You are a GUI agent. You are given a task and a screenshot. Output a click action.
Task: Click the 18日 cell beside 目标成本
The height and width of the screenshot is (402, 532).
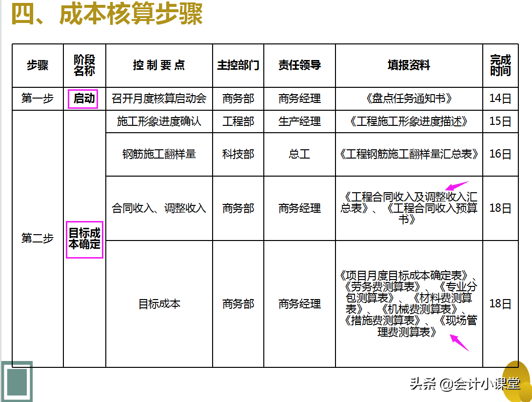click(x=501, y=303)
